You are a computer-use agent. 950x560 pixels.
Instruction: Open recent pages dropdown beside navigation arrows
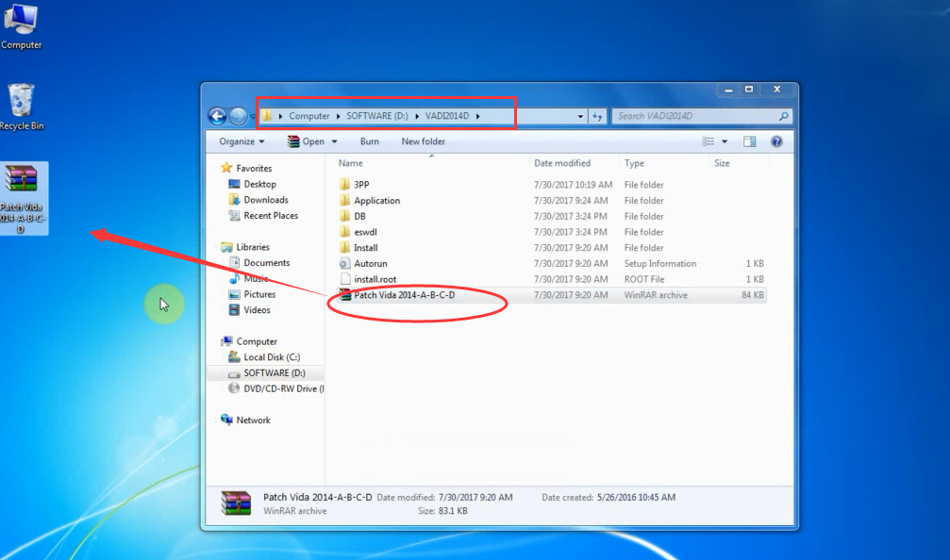pyautogui.click(x=253, y=116)
